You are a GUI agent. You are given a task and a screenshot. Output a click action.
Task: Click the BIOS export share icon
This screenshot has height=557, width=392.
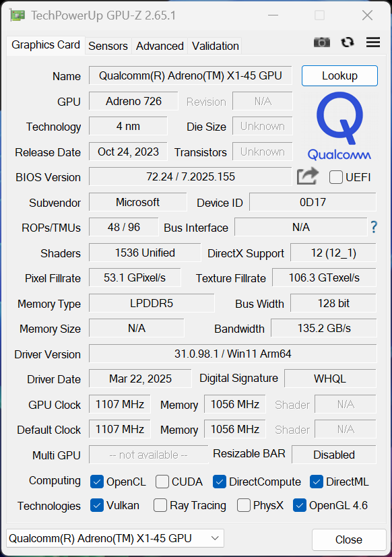308,176
